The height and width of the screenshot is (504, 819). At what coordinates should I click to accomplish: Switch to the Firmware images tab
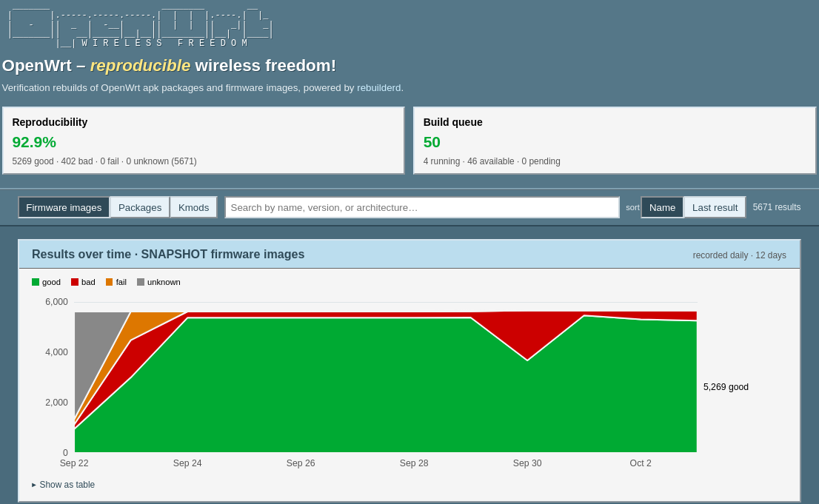[64, 207]
